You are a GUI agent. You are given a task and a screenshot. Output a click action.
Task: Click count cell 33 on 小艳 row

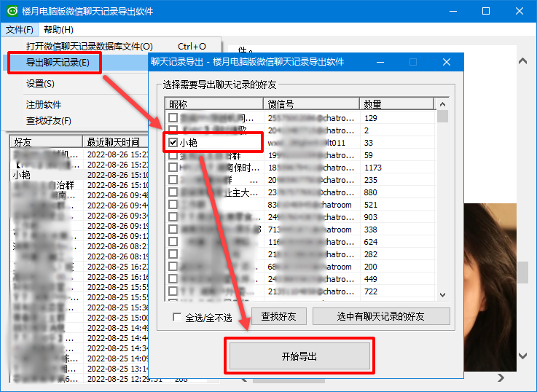tap(369, 142)
